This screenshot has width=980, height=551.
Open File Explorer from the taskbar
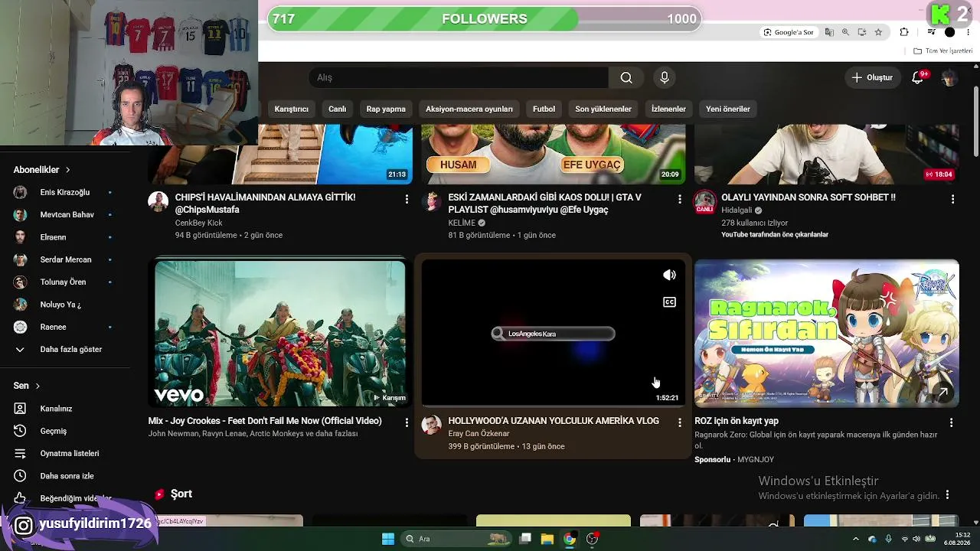[547, 539]
